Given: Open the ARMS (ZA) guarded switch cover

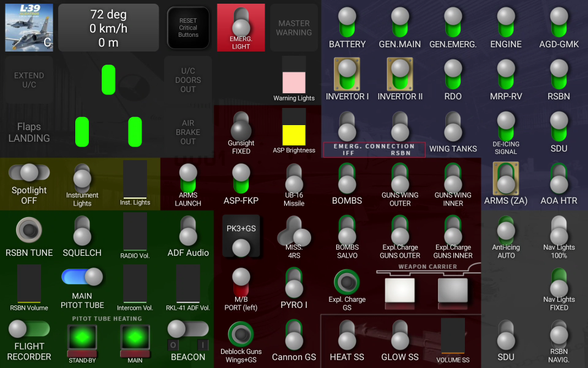Looking at the screenshot, I should coord(506,179).
